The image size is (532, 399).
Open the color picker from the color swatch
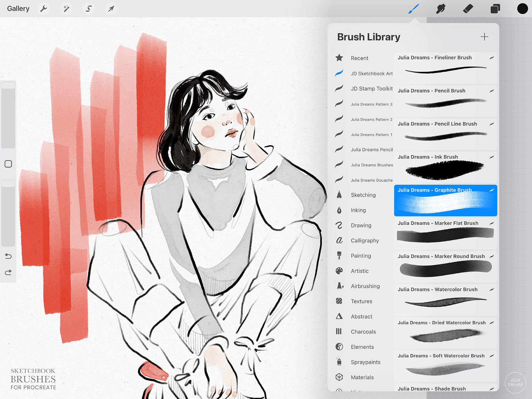coord(522,8)
